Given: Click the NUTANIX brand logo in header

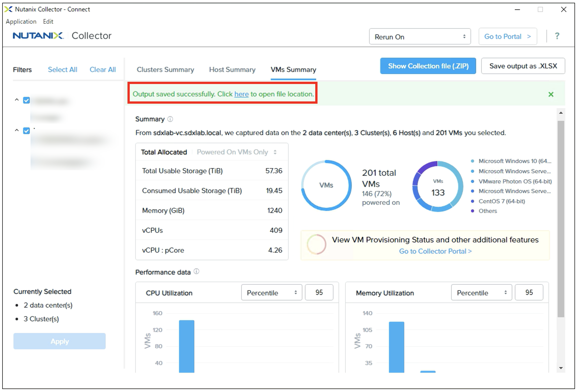Looking at the screenshot, I should click(x=38, y=36).
